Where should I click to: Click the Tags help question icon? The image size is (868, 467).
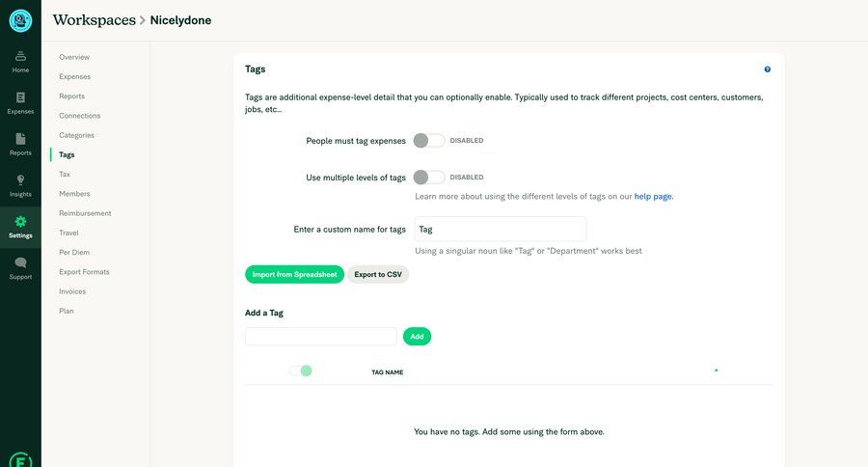768,69
